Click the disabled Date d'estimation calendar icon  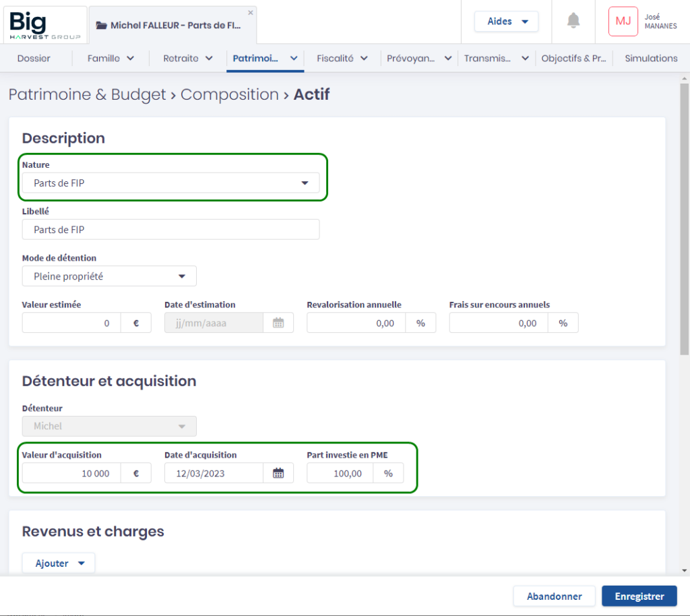[x=278, y=323]
